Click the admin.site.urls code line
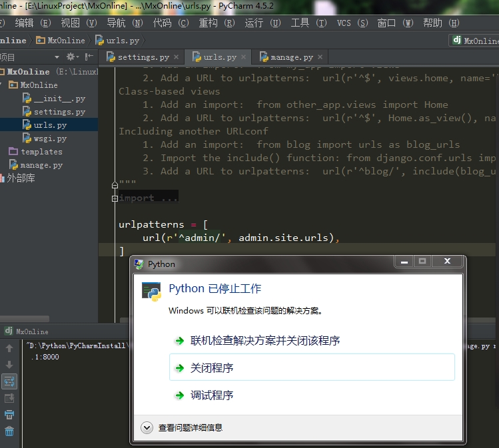The height and width of the screenshot is (448, 499). click(x=241, y=238)
